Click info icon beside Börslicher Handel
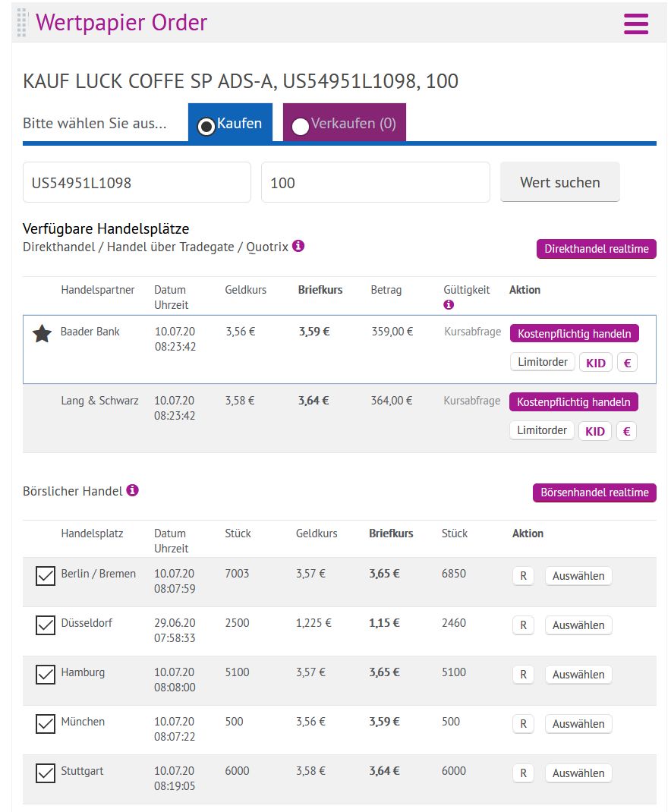The image size is (671, 812). coord(132,490)
